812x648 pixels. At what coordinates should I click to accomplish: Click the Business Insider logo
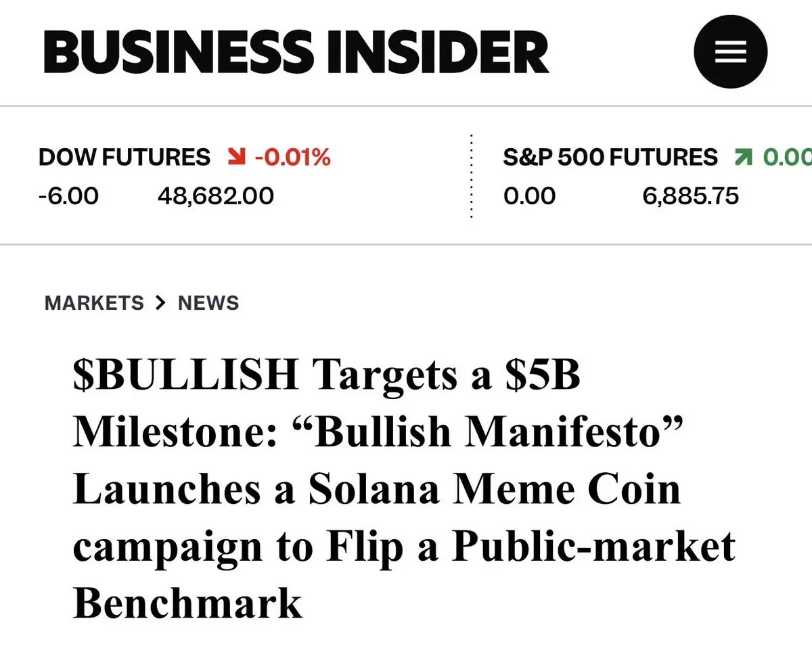coord(296,52)
